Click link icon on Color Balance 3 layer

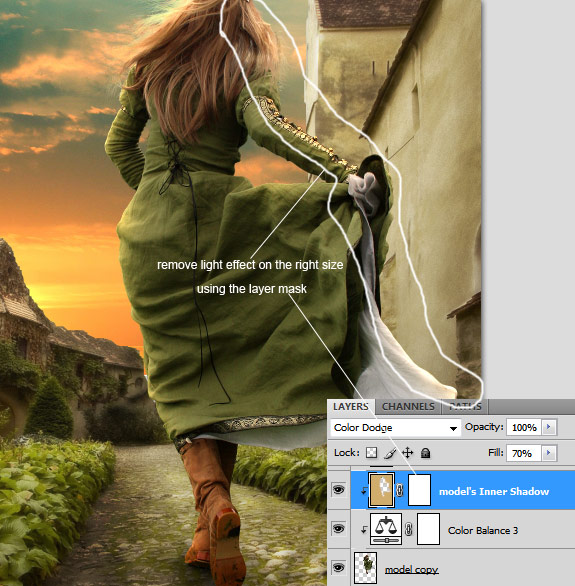[x=409, y=529]
